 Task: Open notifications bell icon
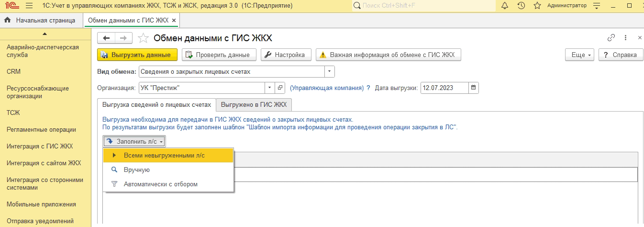tap(505, 6)
